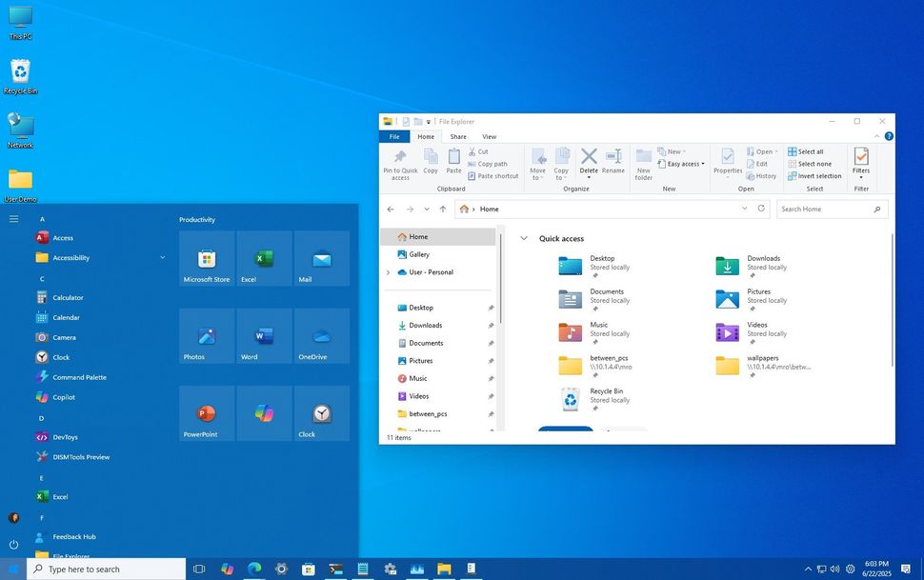This screenshot has height=580, width=924.
Task: Collapse the Quick access section
Action: [x=523, y=238]
